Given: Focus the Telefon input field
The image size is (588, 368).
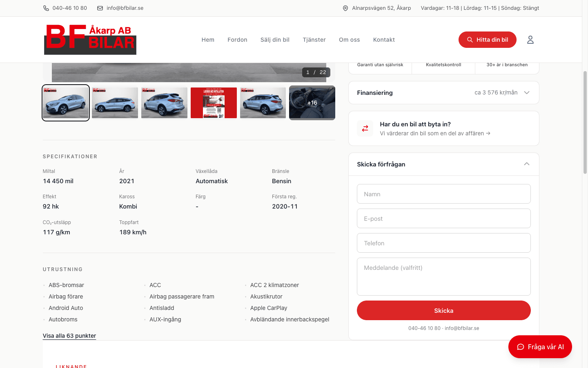Looking at the screenshot, I should click(x=444, y=243).
